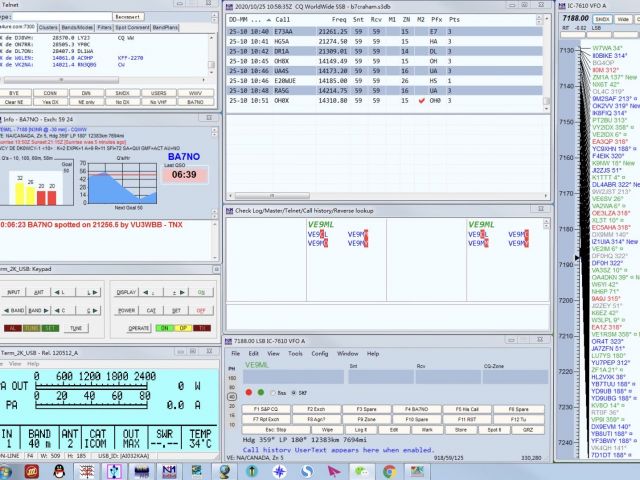The height and width of the screenshot is (480, 640).
Task: Select the E73AA log row
Action: pyautogui.click(x=384, y=31)
